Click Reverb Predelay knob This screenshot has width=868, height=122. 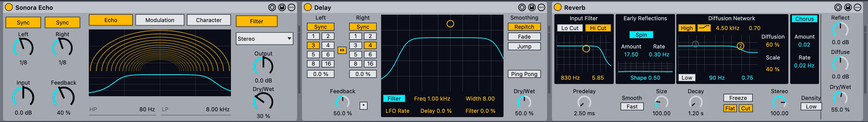[584, 102]
